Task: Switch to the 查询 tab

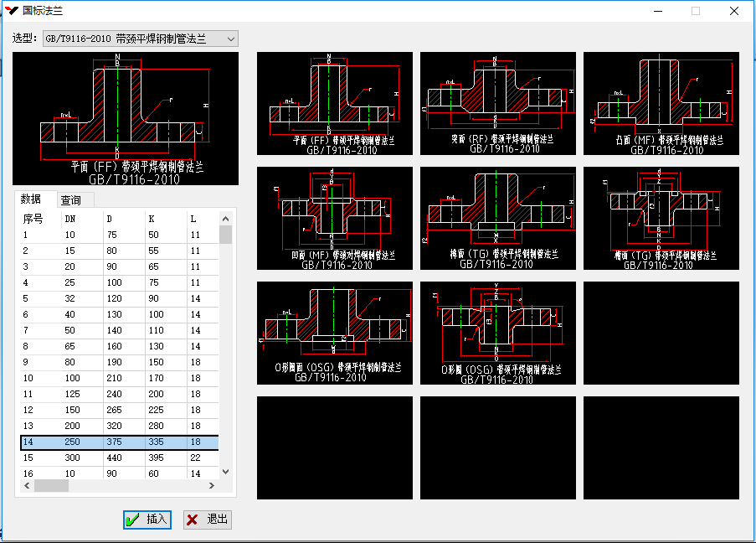Action: (x=71, y=200)
